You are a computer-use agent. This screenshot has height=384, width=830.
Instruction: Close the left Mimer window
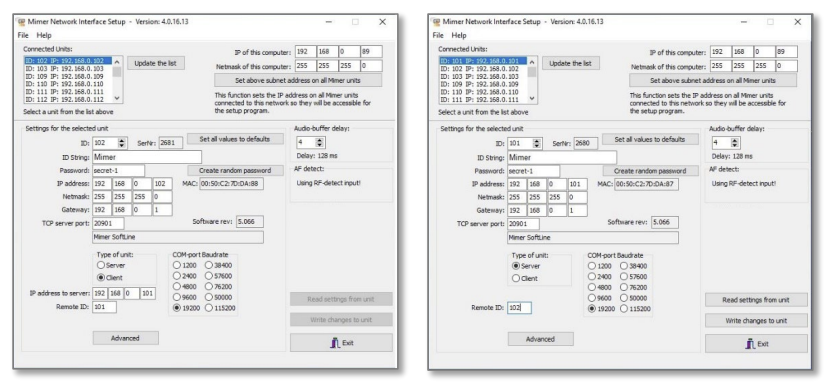(x=382, y=22)
